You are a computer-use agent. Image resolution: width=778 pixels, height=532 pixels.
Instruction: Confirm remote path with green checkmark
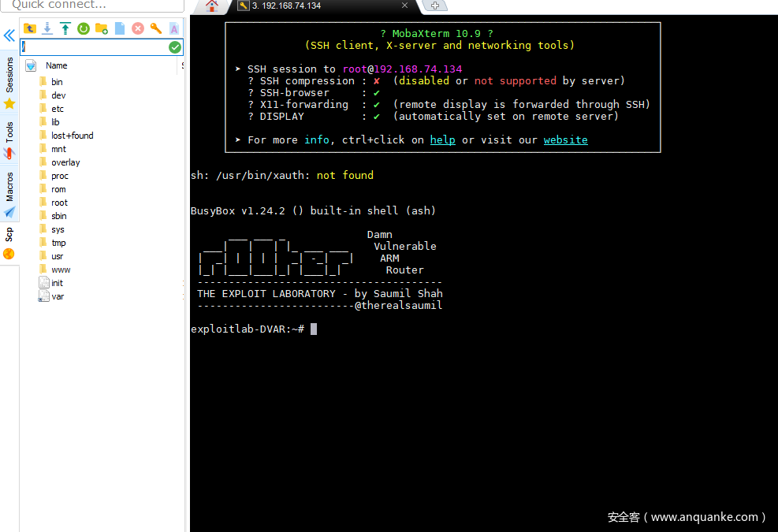pyautogui.click(x=175, y=47)
